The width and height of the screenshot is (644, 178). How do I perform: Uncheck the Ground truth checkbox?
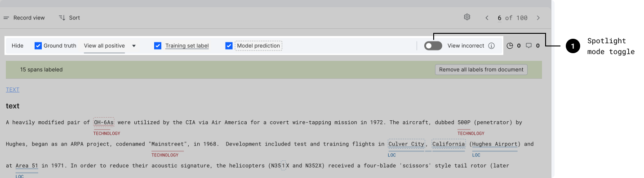click(38, 46)
